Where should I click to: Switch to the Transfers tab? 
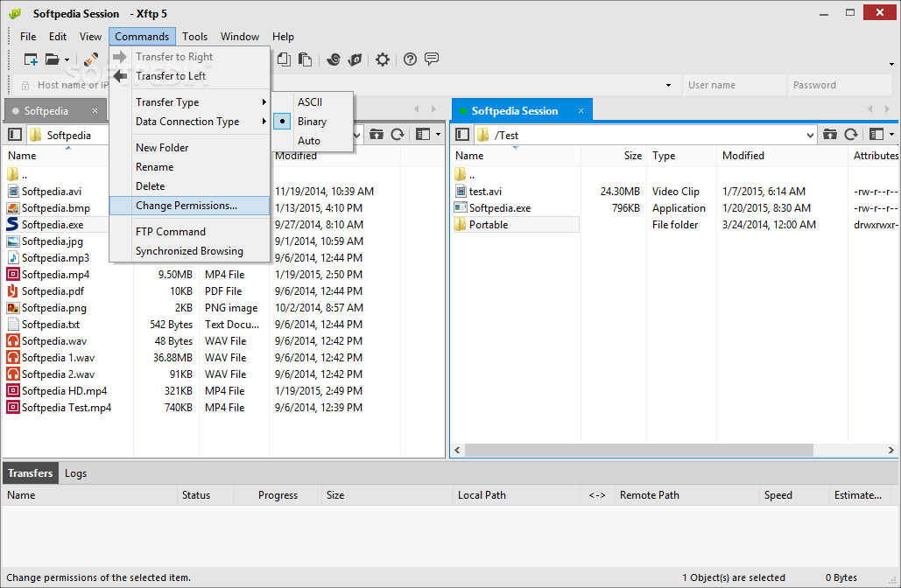pos(30,473)
